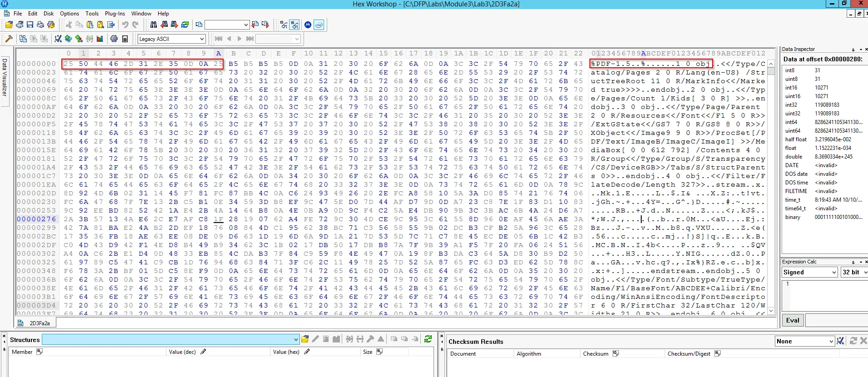Toggle hex (16) offset display button
The width and height of the screenshot is (868, 377).
point(294,25)
